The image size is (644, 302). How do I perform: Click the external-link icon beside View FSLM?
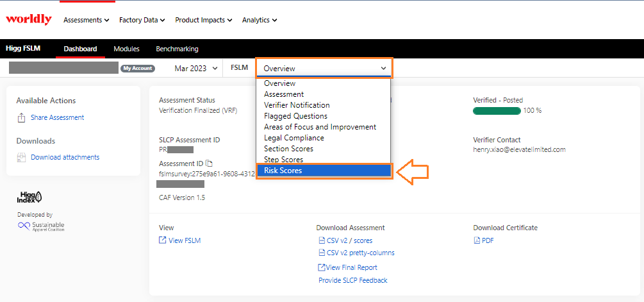click(x=162, y=240)
